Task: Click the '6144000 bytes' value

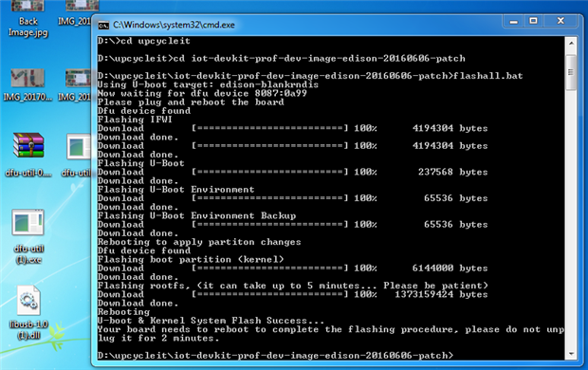Action: (450, 268)
